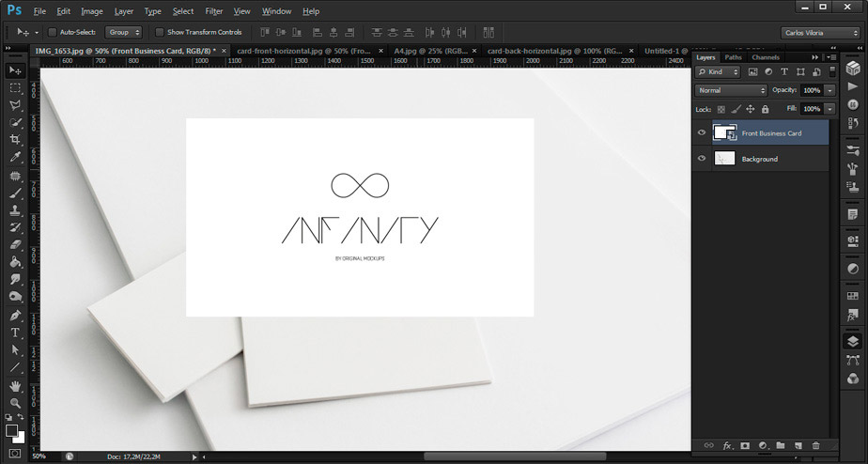Select the Path Selection tool

[15, 350]
